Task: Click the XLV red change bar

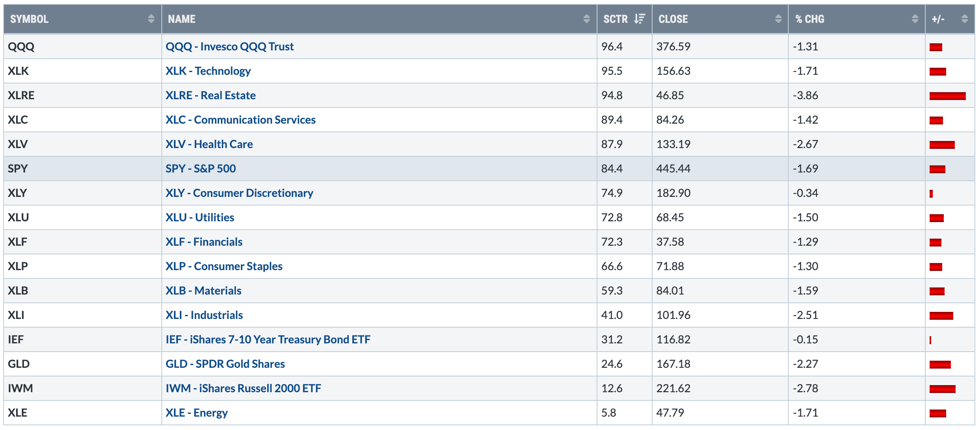Action: 942,145
